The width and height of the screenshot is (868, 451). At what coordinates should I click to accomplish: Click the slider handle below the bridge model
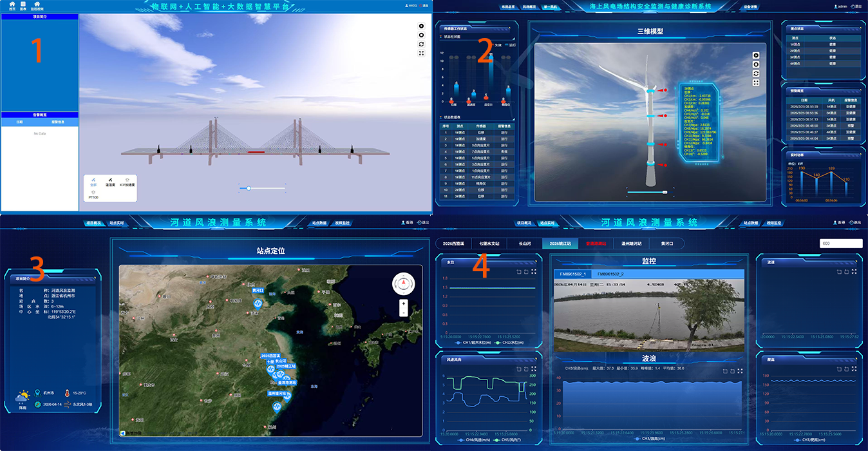click(249, 188)
